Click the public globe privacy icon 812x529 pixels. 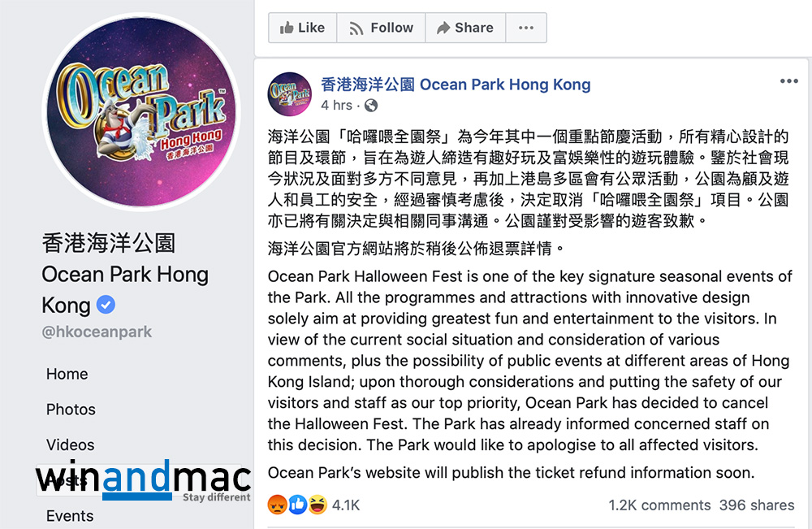[x=371, y=106]
